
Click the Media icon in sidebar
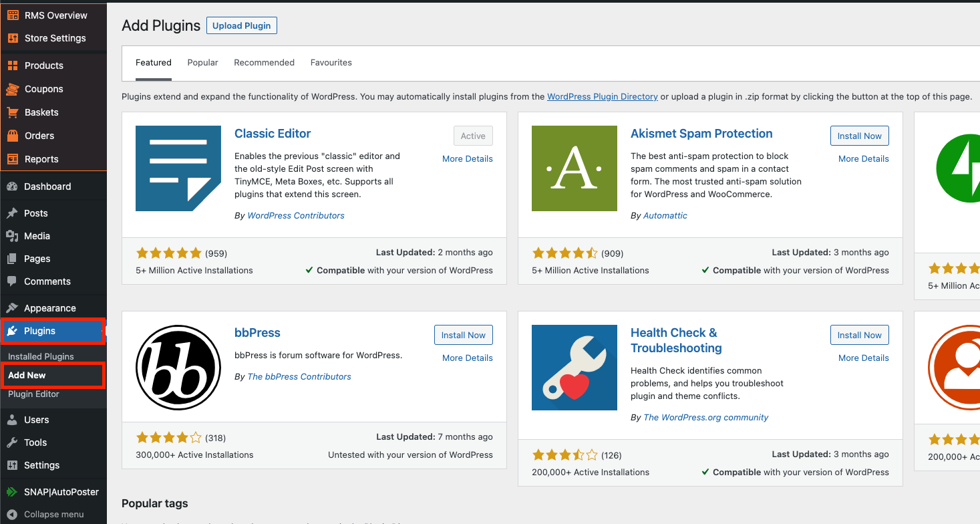12,236
